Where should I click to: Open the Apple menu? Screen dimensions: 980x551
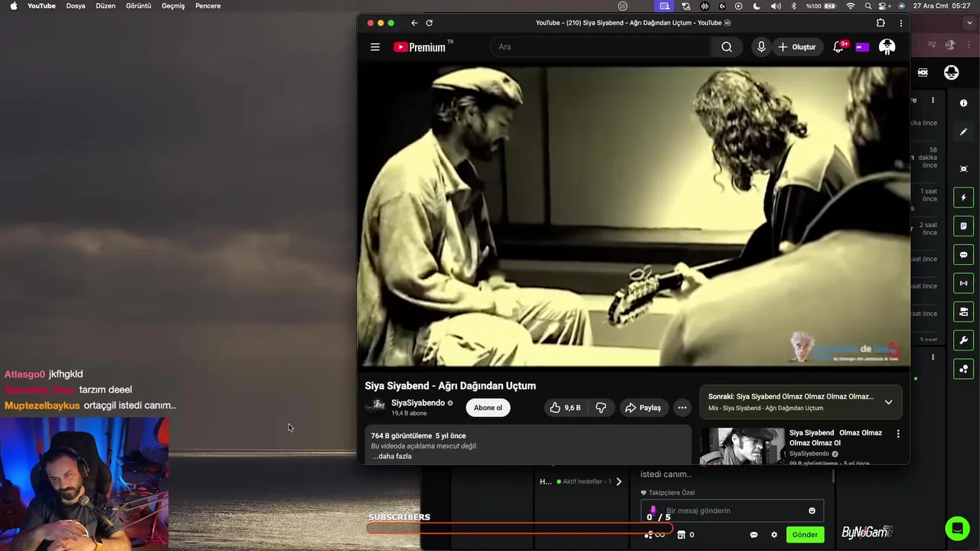click(13, 6)
